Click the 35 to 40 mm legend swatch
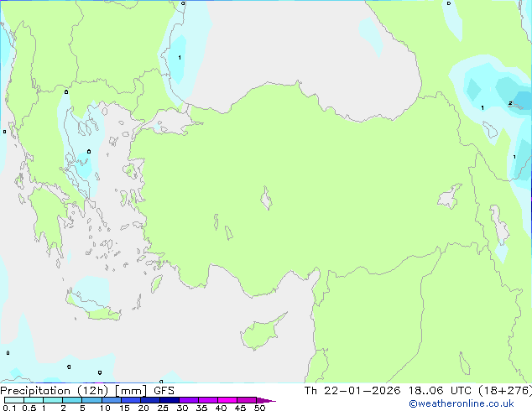This screenshot has height=411, width=532. [x=208, y=400]
